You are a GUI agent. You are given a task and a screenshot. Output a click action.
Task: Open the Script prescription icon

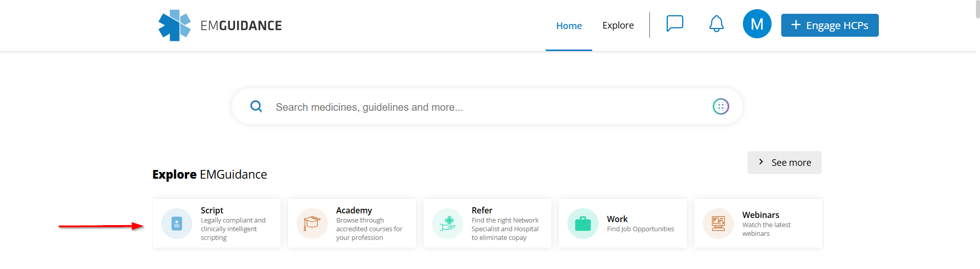[177, 224]
